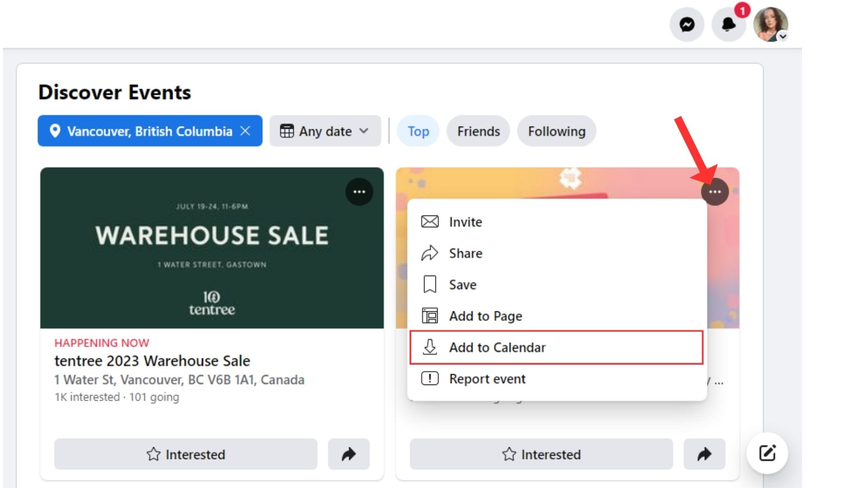The width and height of the screenshot is (868, 488).
Task: Choose Share from the event menu
Action: [x=465, y=253]
